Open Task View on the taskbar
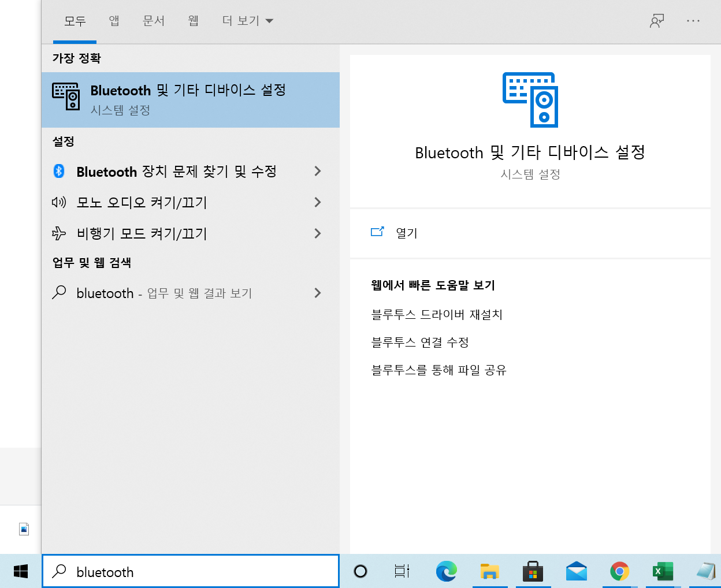This screenshot has height=588, width=721. 402,571
